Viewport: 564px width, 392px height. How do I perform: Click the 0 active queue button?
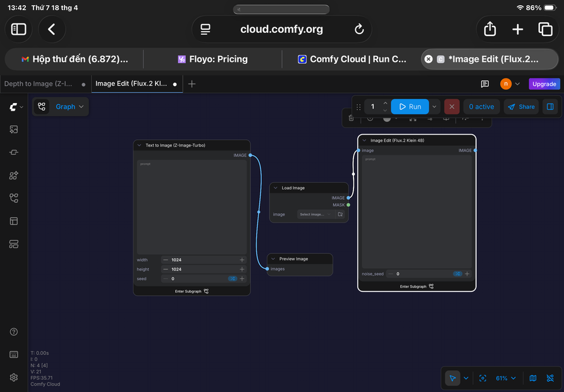click(x=481, y=106)
